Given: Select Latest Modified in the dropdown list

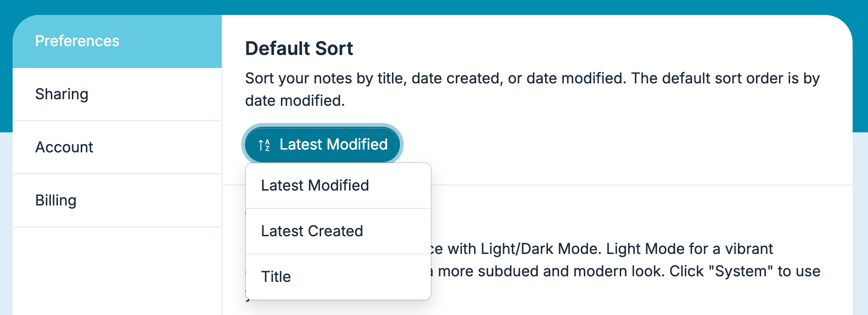Looking at the screenshot, I should pos(315,185).
